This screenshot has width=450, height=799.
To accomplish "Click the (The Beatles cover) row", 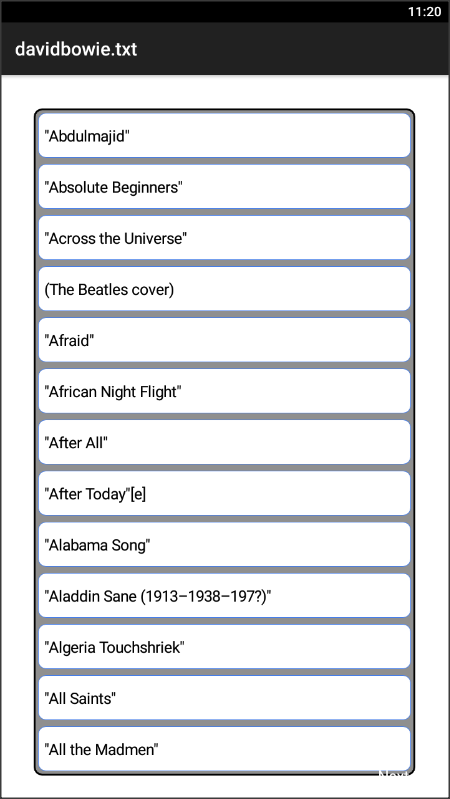I will point(224,289).
